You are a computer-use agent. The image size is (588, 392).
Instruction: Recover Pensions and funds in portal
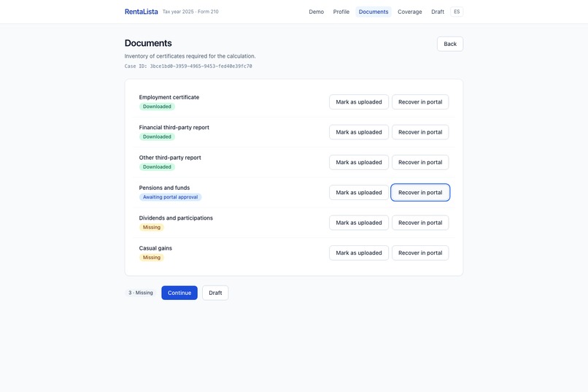(x=420, y=193)
